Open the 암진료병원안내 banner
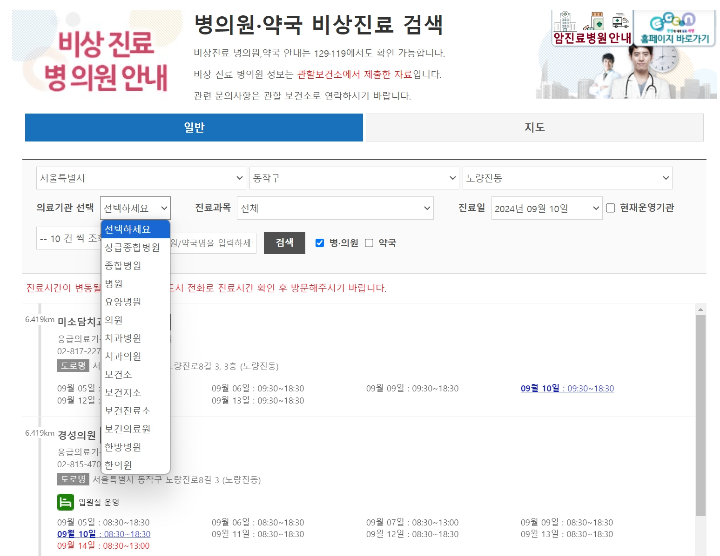This screenshot has height=556, width=720. point(592,28)
